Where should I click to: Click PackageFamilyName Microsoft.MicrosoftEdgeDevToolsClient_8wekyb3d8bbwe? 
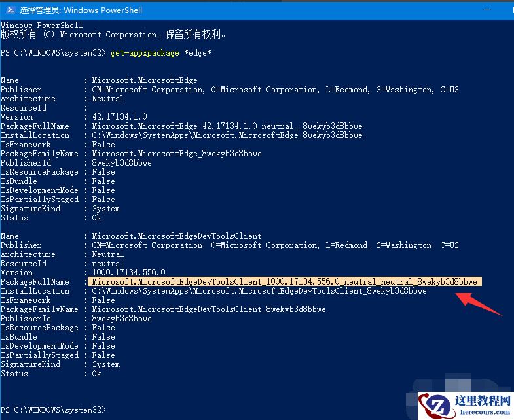pos(209,309)
